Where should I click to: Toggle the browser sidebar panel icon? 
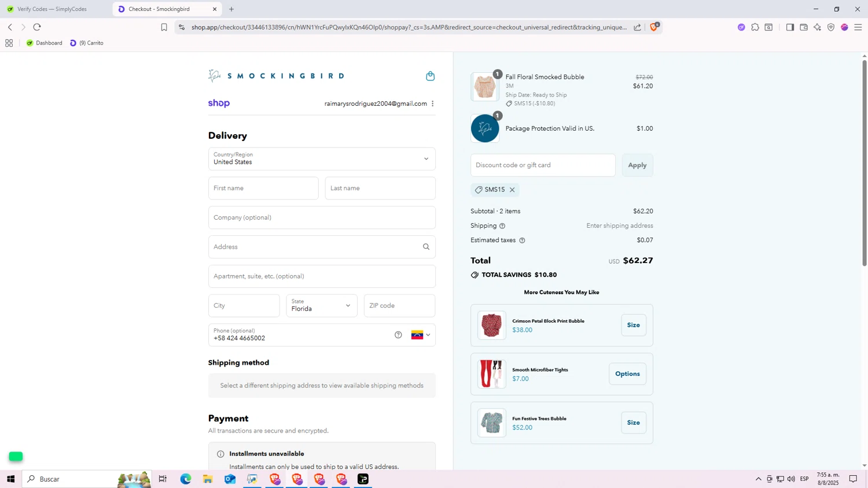pyautogui.click(x=790, y=27)
